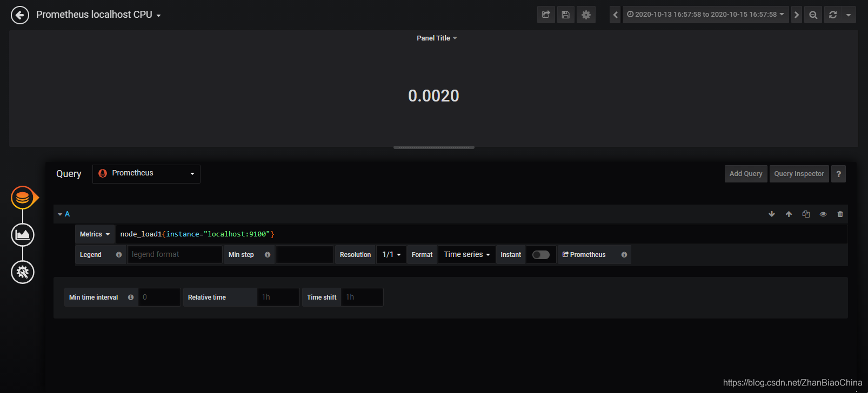Open the Resolution 1/1 dropdown
The width and height of the screenshot is (868, 393).
pos(391,255)
